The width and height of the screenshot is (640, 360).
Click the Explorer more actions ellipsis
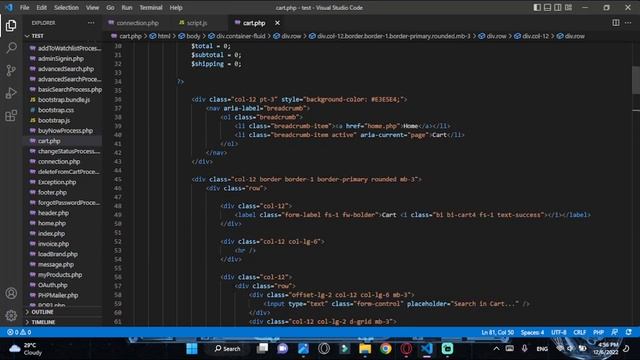91,23
